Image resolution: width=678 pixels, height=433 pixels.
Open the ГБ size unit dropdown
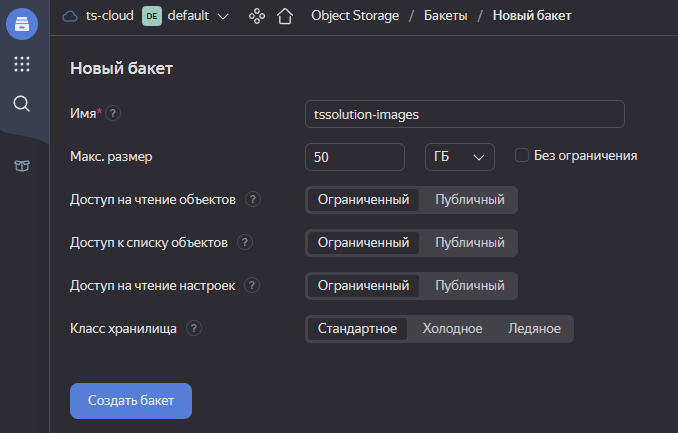[460, 157]
